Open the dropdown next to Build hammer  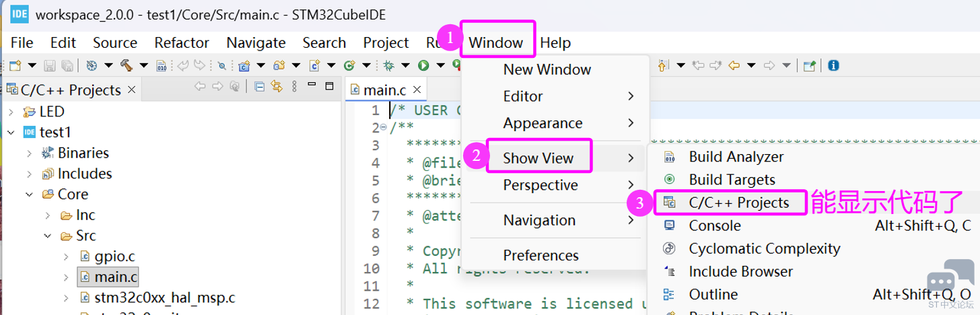click(143, 65)
